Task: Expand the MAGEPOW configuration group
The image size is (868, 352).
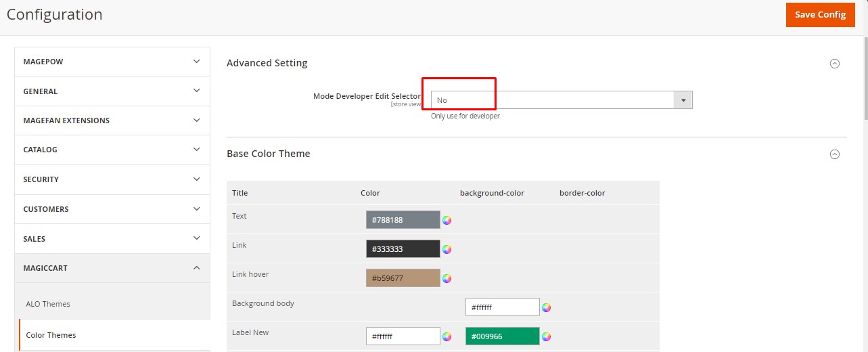Action: tap(112, 62)
